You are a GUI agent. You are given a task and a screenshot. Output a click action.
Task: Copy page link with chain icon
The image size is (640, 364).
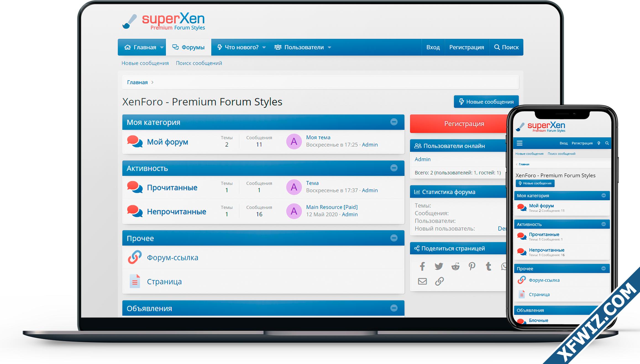[439, 281]
